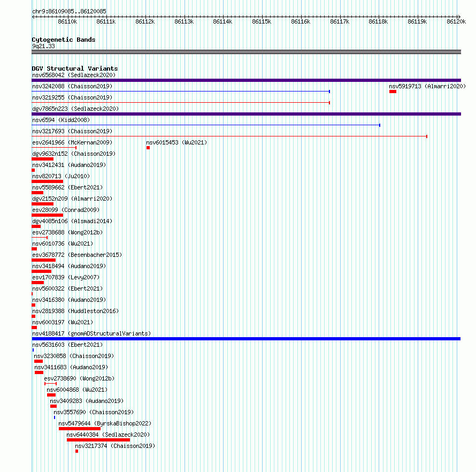Image resolution: width=476 pixels, height=472 pixels.
Task: Click the red bar under nsv820713
Action: [48, 181]
